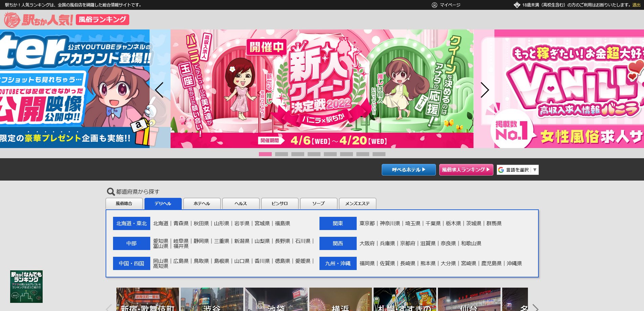Image resolution: width=644 pixels, height=311 pixels.
Task: Open the YouTube チャンネル banner on left
Action: pyautogui.click(x=75, y=89)
